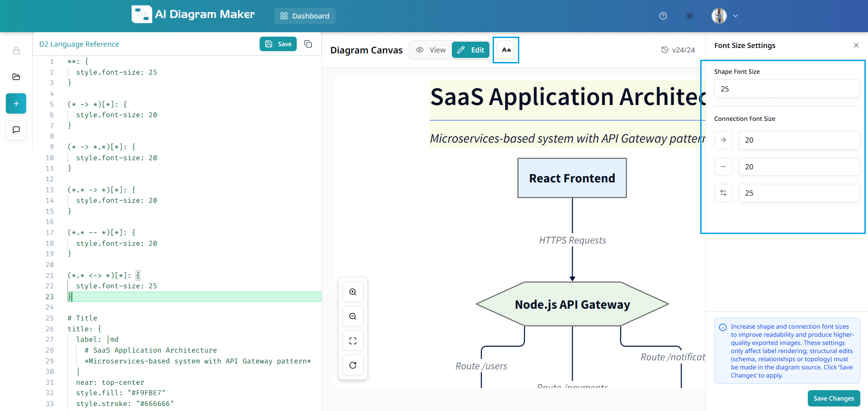Click the Save Changes button

coord(833,398)
